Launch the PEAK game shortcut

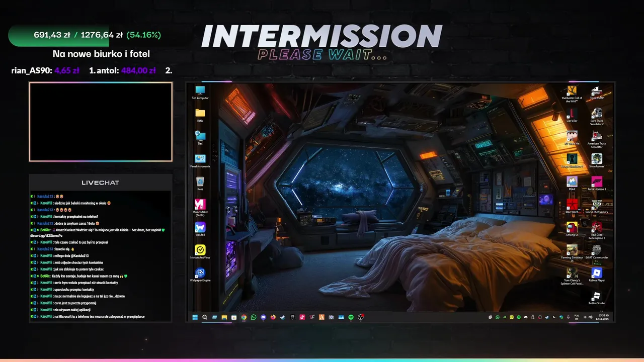click(x=572, y=184)
